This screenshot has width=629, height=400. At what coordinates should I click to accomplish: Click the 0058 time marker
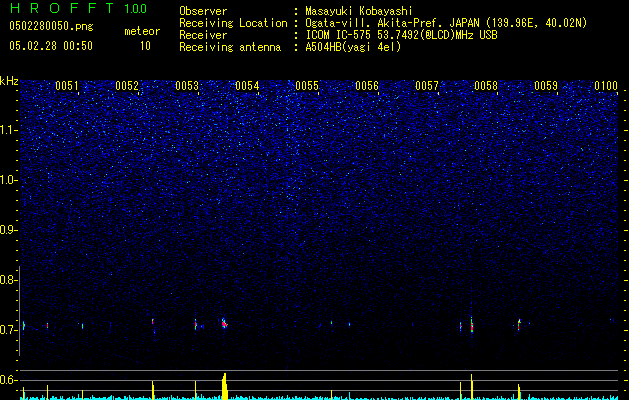click(x=486, y=86)
